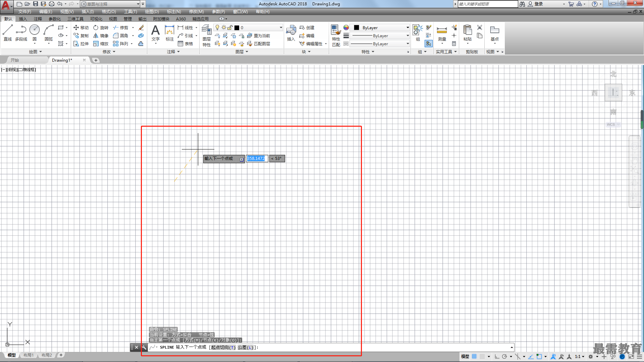Click the black layer color swatch
644x362 pixels.
[237, 27]
